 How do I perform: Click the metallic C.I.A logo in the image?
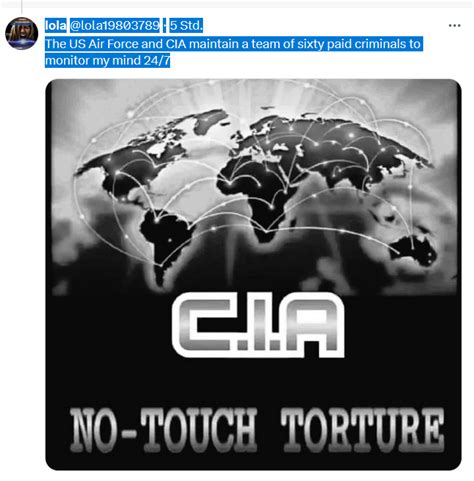click(258, 325)
